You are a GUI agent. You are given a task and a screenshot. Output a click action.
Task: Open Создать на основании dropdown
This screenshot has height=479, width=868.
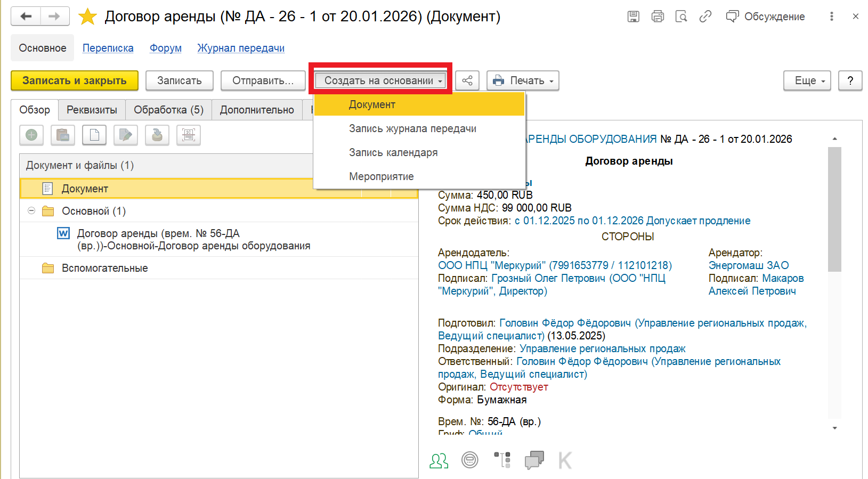(380, 81)
